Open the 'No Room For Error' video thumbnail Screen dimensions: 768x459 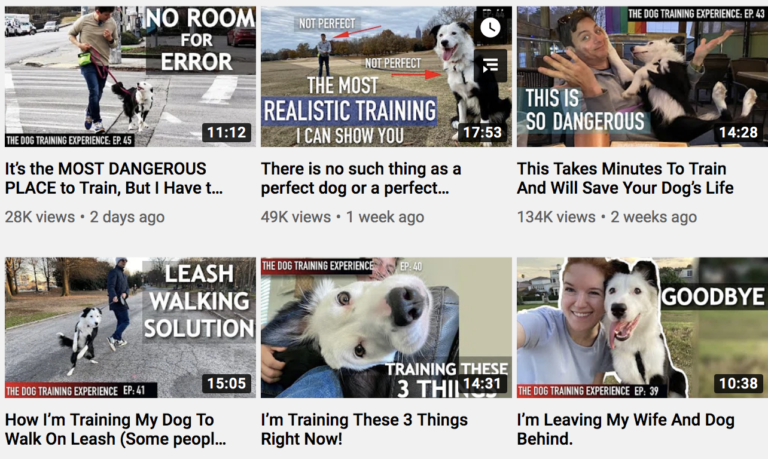coord(130,76)
